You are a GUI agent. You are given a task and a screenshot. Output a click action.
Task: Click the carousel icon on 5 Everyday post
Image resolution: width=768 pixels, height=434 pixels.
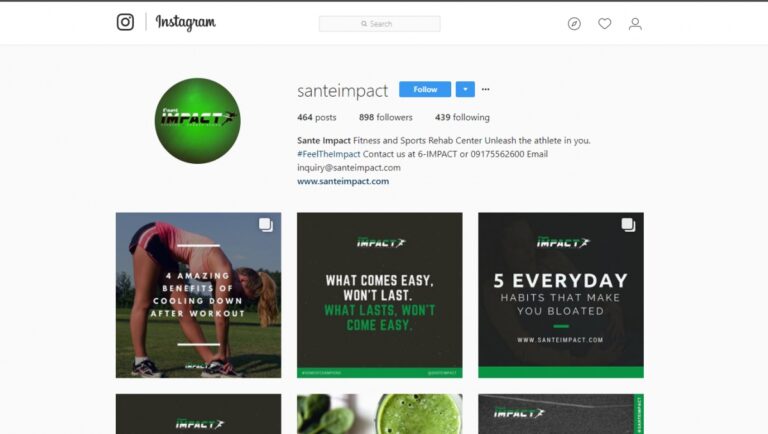pyautogui.click(x=628, y=225)
